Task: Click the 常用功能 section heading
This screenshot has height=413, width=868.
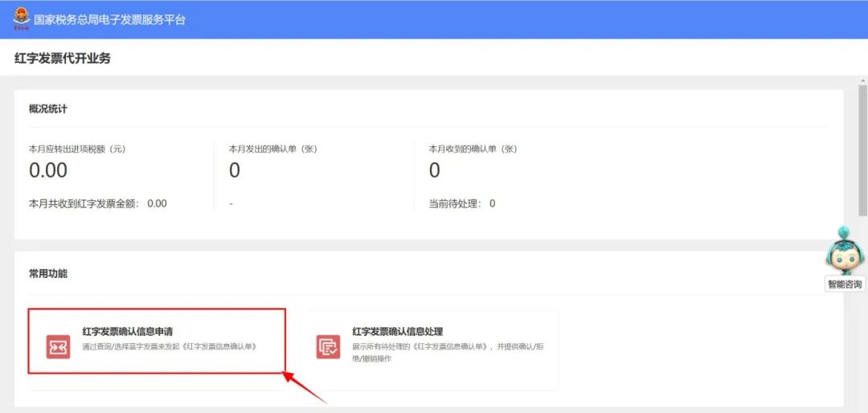Action: click(x=48, y=273)
